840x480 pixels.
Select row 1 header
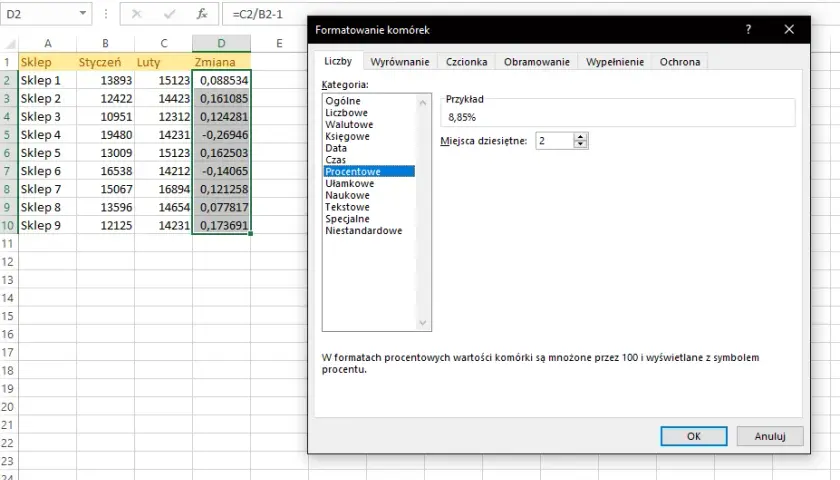8,62
